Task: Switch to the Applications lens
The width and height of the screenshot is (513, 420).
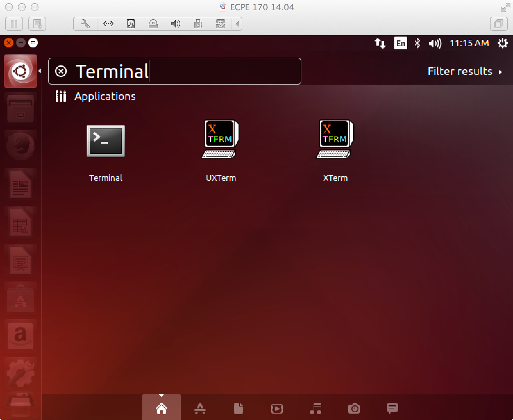Action: pos(200,408)
